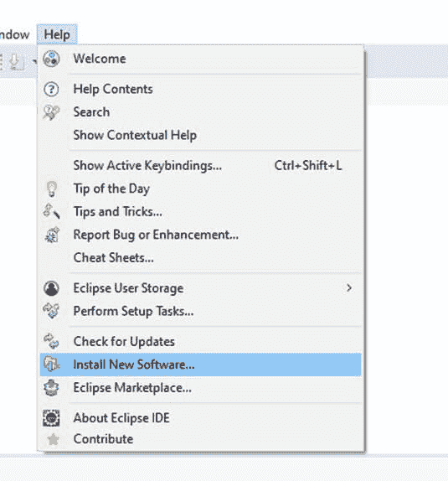
Task: Choose the Contribute entry
Action: point(200,439)
